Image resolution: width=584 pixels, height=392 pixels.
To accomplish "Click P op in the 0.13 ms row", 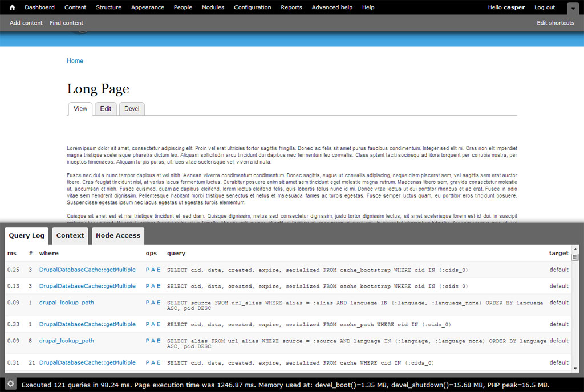I will click(148, 286).
